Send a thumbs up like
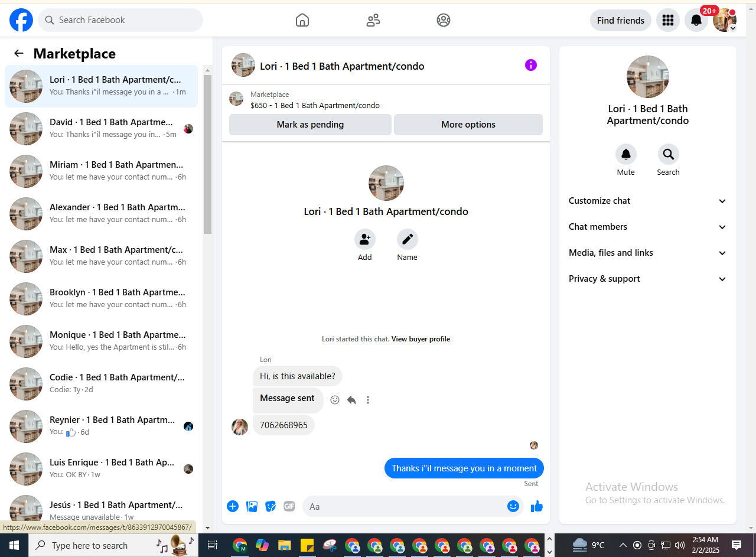756x557 pixels. tap(537, 506)
